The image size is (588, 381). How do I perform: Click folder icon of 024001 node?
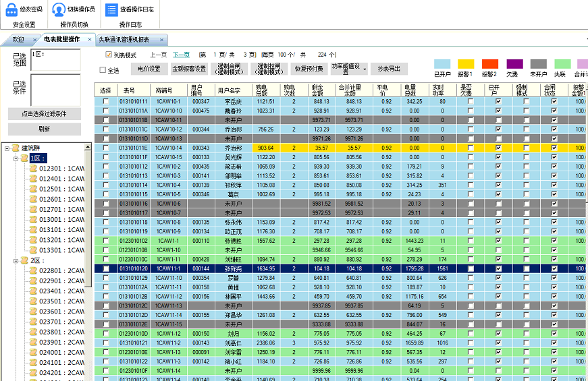pyautogui.click(x=33, y=352)
